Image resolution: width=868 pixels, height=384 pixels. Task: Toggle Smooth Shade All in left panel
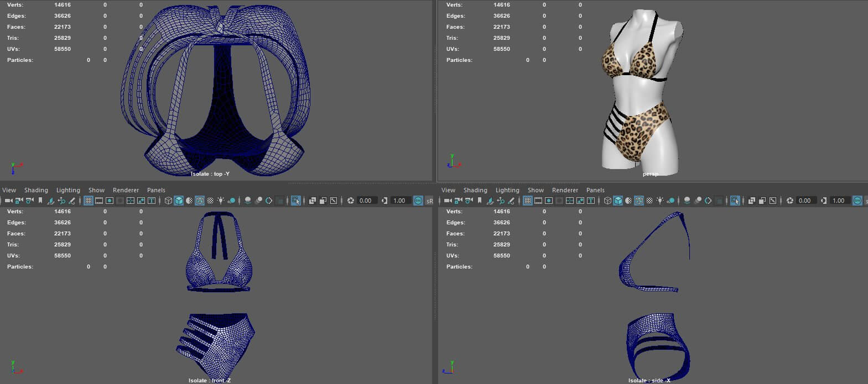point(179,201)
